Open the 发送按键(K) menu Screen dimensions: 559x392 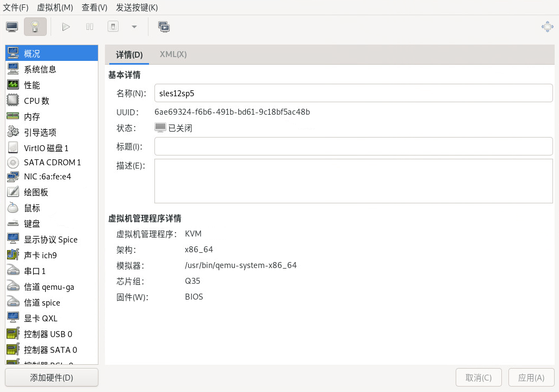137,8
